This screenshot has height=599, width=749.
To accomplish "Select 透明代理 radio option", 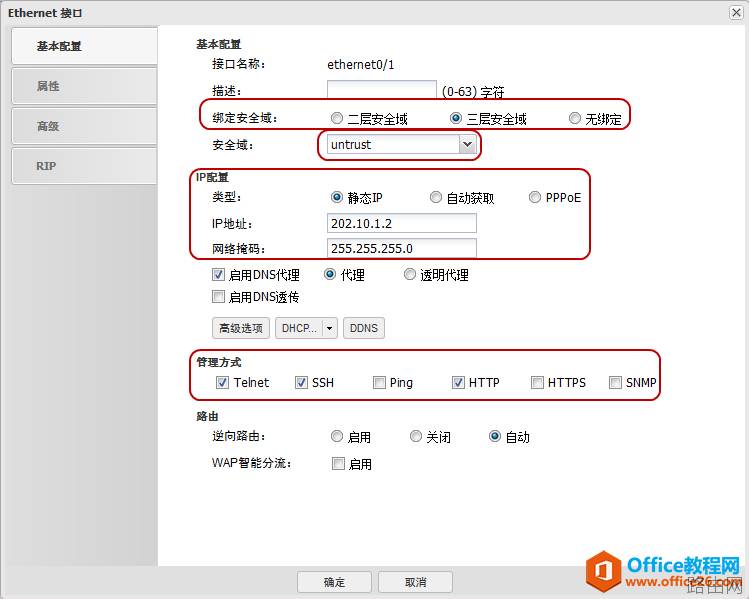I will coord(409,274).
